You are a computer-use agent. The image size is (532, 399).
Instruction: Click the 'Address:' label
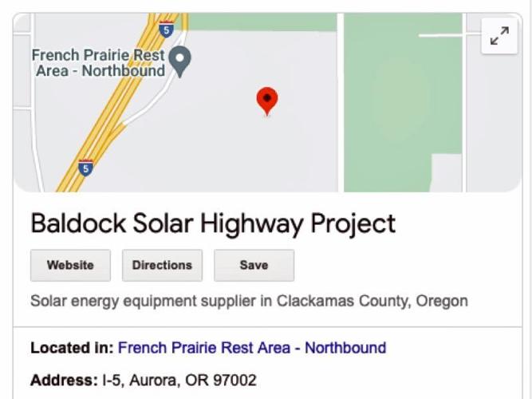click(64, 380)
